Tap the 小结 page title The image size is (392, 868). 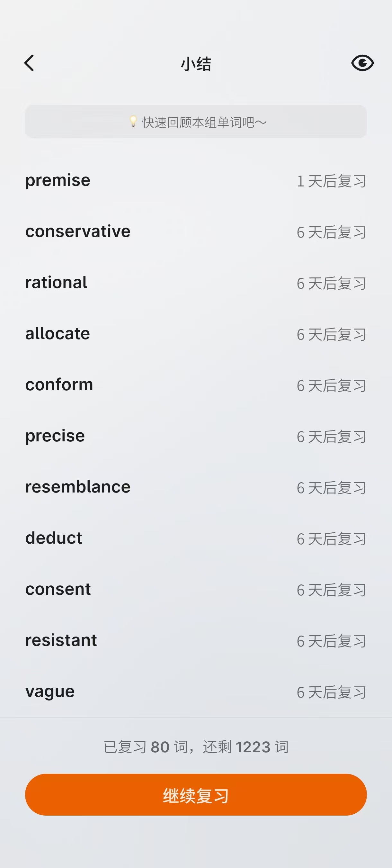click(x=196, y=64)
